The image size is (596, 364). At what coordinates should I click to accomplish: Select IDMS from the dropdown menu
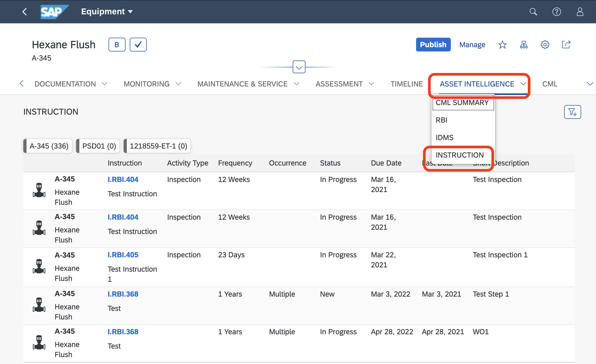[x=463, y=138]
